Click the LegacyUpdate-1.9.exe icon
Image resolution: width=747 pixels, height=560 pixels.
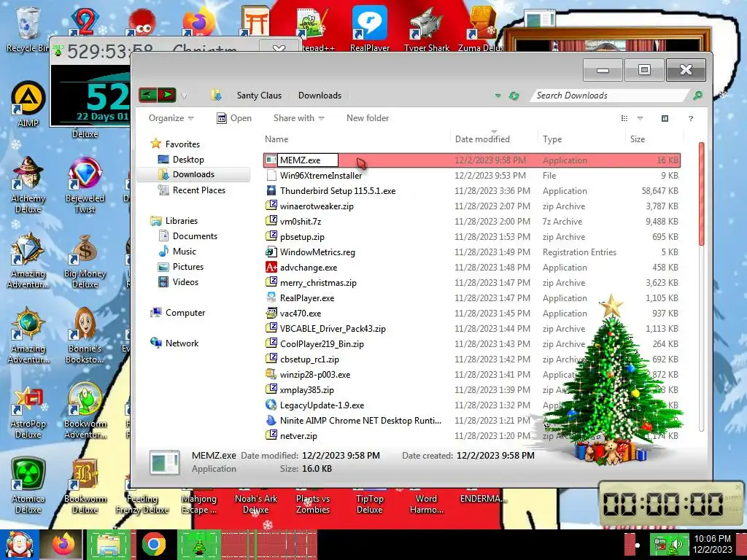click(271, 405)
